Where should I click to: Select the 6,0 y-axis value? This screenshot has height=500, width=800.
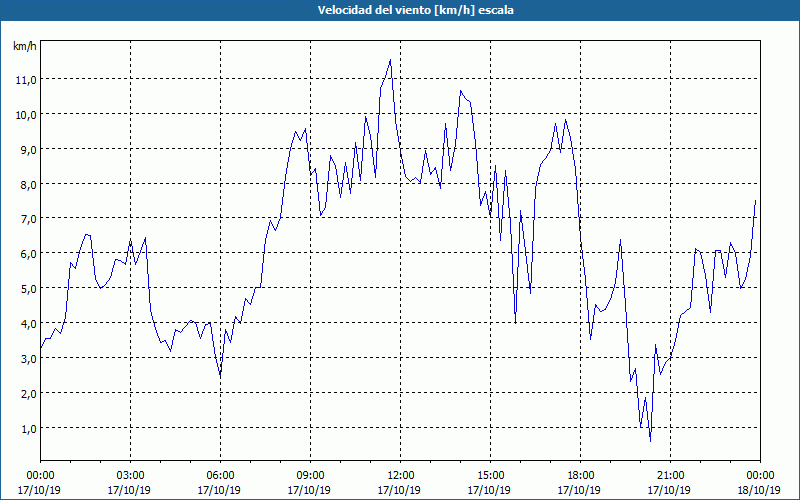pyautogui.click(x=28, y=254)
